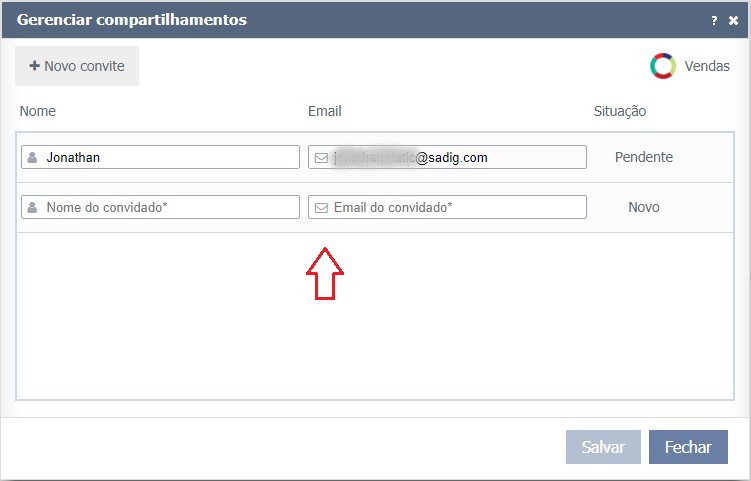The height and width of the screenshot is (481, 751).
Task: Click the plus icon on Novo convite
Action: click(34, 66)
